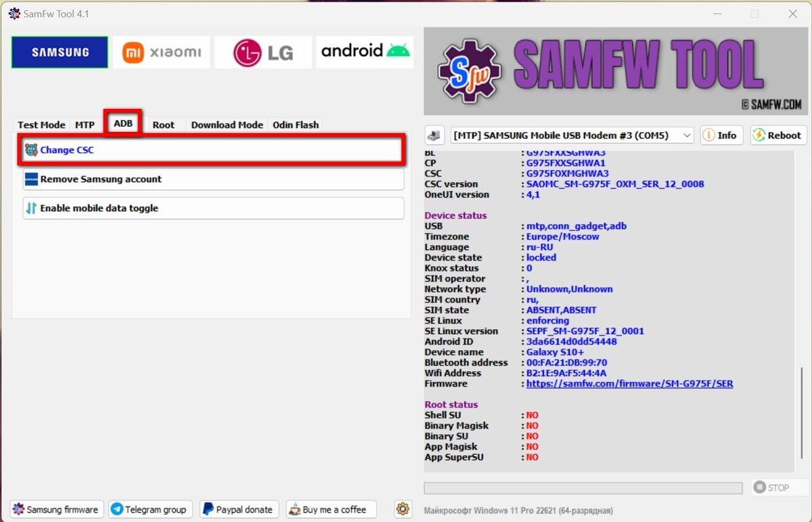
Task: Click the Change CSC icon
Action: point(31,150)
